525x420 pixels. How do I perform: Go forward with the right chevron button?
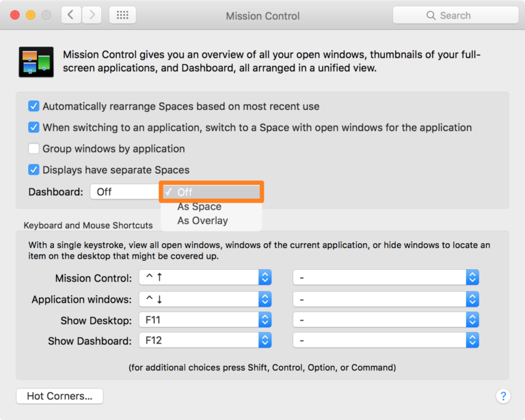coord(92,15)
